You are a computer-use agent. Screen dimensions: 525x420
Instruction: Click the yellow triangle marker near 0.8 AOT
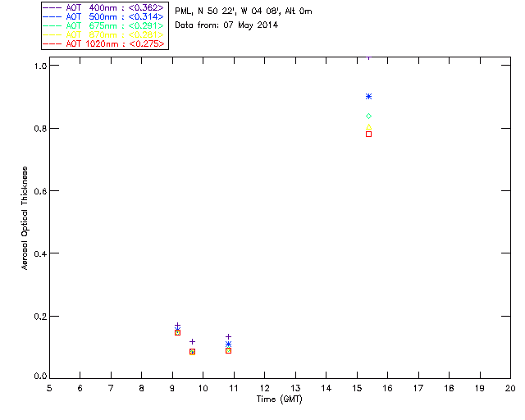[x=368, y=126]
